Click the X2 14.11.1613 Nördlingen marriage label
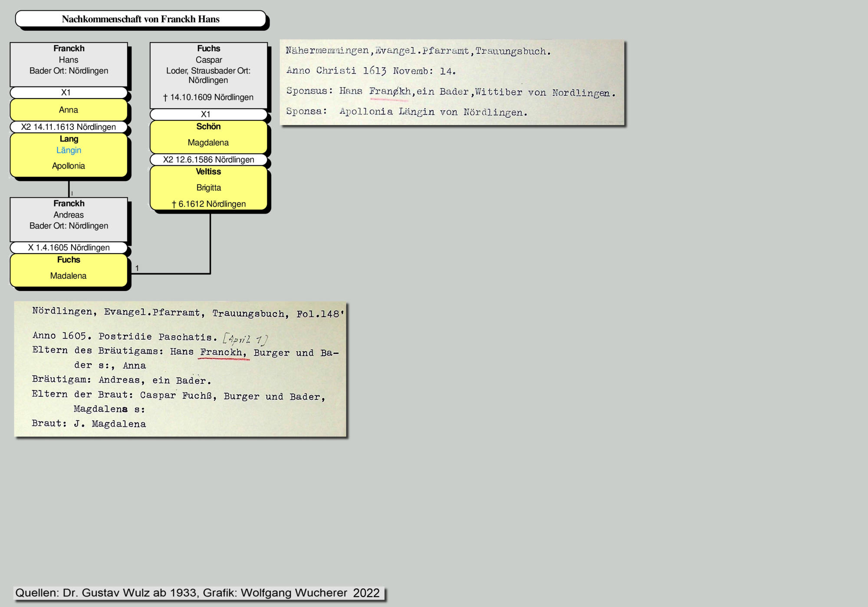Image resolution: width=868 pixels, height=607 pixels. coord(69,127)
